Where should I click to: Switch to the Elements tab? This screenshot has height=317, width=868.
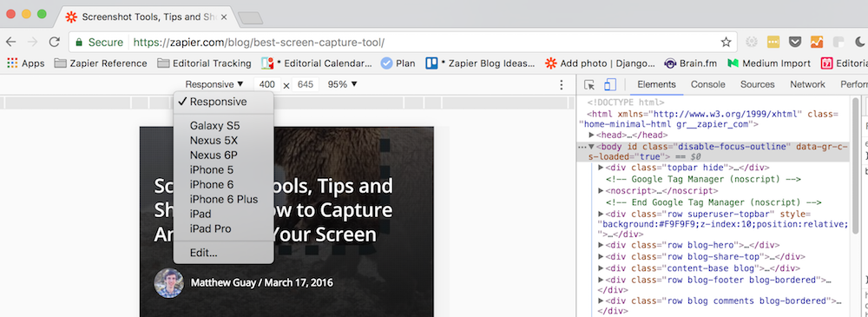656,85
